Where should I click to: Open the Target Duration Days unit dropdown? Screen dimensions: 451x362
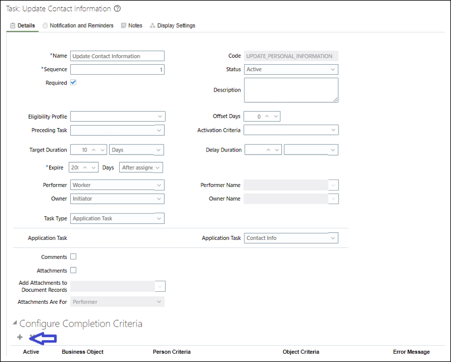click(x=137, y=150)
